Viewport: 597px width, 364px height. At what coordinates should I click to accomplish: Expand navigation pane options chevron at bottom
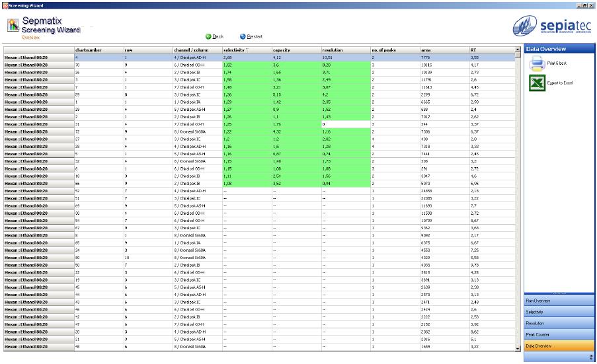(x=590, y=357)
